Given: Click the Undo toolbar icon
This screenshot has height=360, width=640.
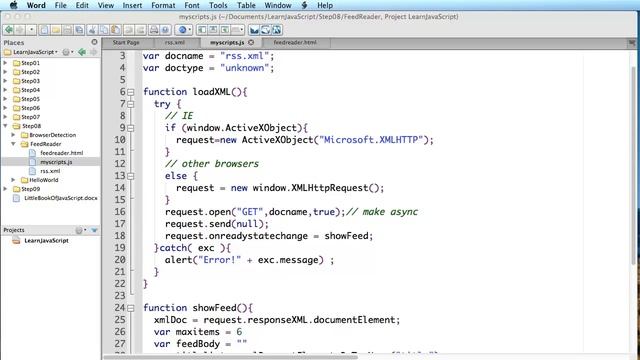Looking at the screenshot, I should (129, 30).
